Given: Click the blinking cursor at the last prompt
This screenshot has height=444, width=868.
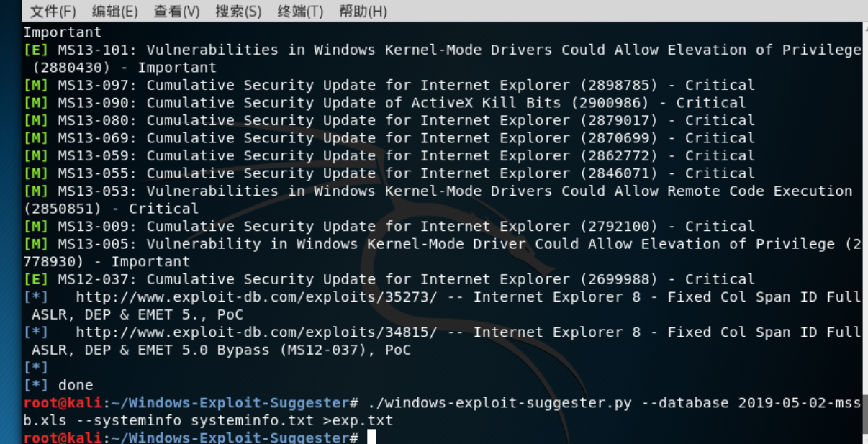Looking at the screenshot, I should click(371, 437).
